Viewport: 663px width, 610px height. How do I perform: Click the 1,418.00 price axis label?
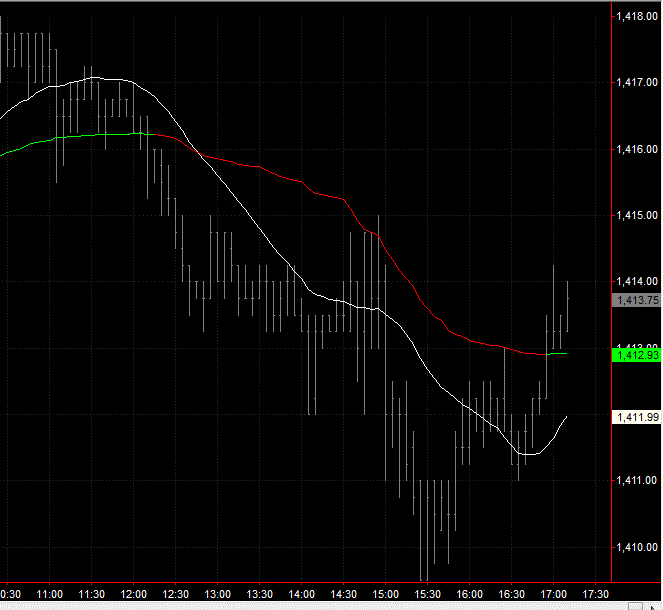click(637, 16)
